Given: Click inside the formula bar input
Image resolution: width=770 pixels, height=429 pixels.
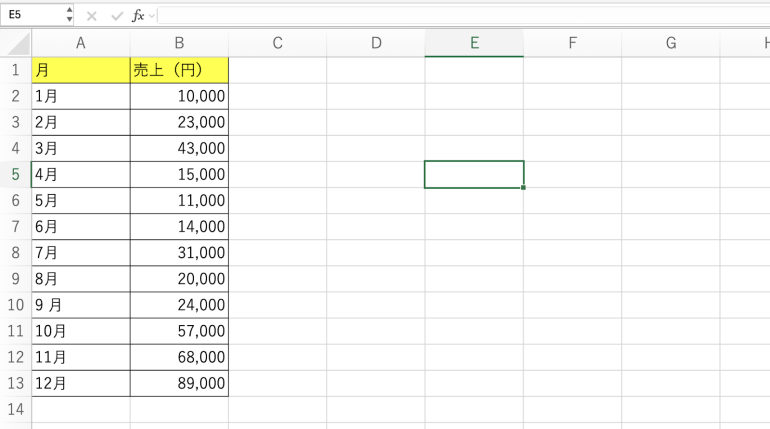Looking at the screenshot, I should pos(464,15).
